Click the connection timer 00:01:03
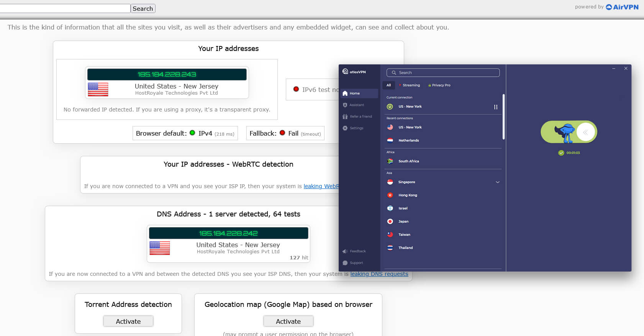This screenshot has height=336, width=644. pyautogui.click(x=573, y=153)
